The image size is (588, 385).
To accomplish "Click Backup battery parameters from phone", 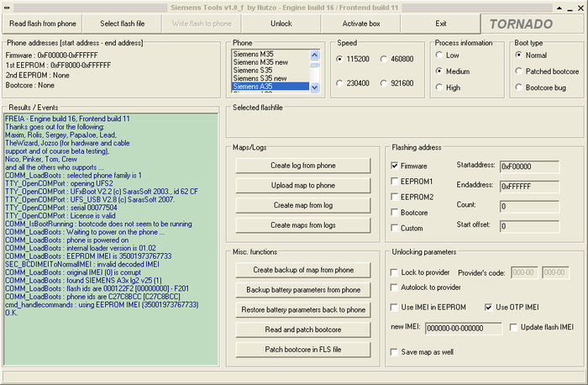I will click(303, 290).
